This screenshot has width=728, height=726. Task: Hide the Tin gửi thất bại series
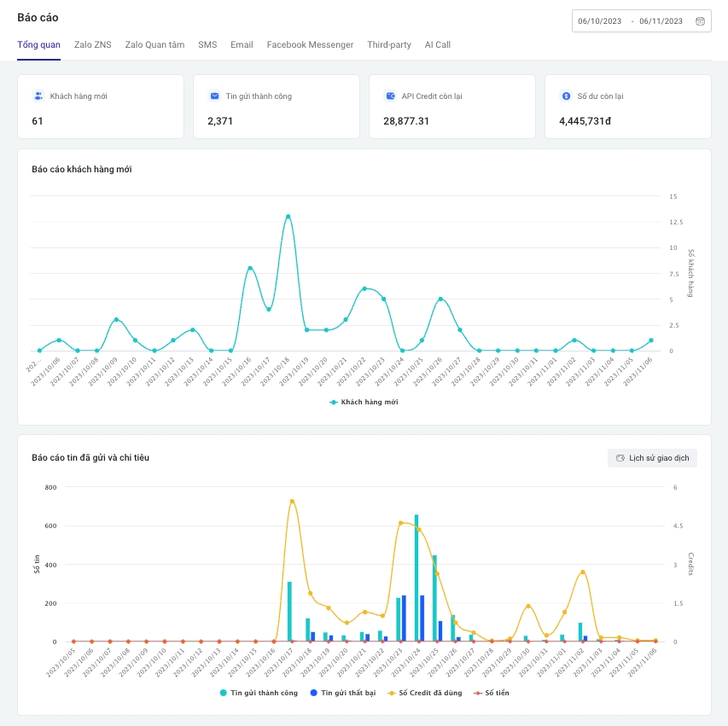(346, 693)
